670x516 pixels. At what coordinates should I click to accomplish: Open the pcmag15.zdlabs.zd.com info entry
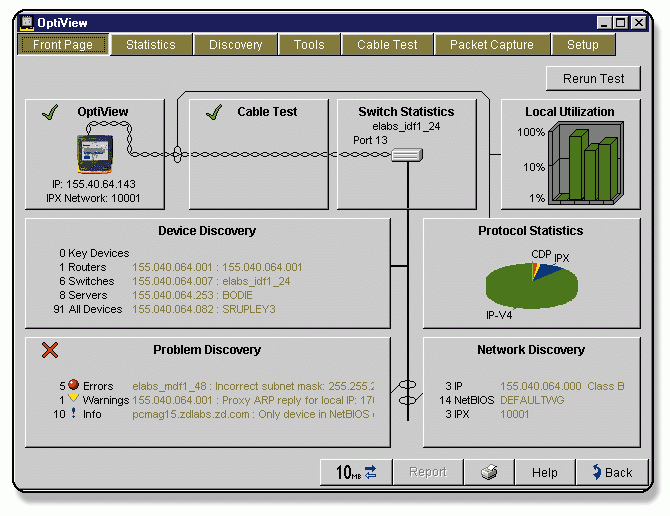(x=253, y=414)
